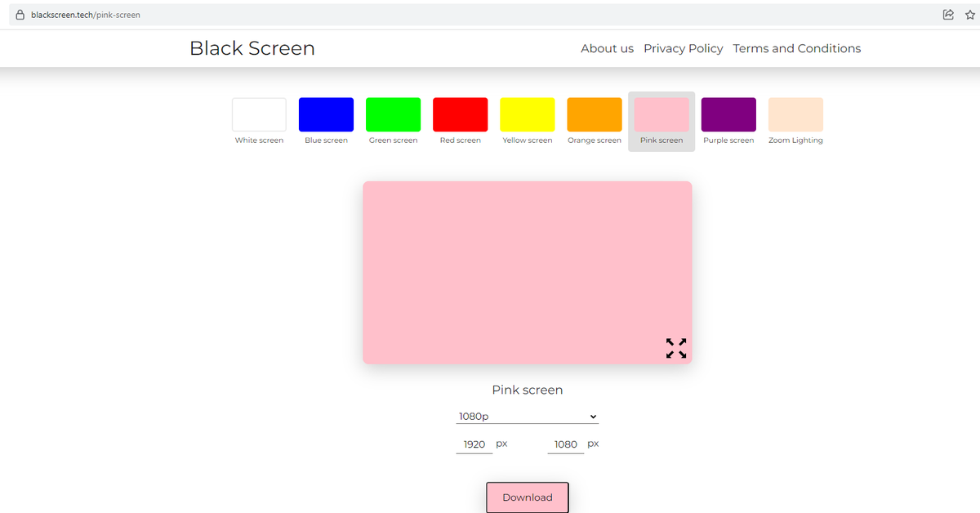
Task: Select the Zoom Lighting swatch
Action: [795, 113]
